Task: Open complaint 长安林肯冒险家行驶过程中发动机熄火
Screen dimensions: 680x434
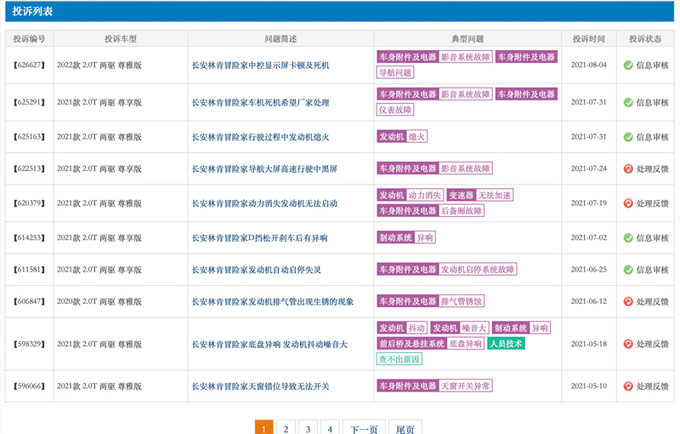Action: tap(261, 137)
